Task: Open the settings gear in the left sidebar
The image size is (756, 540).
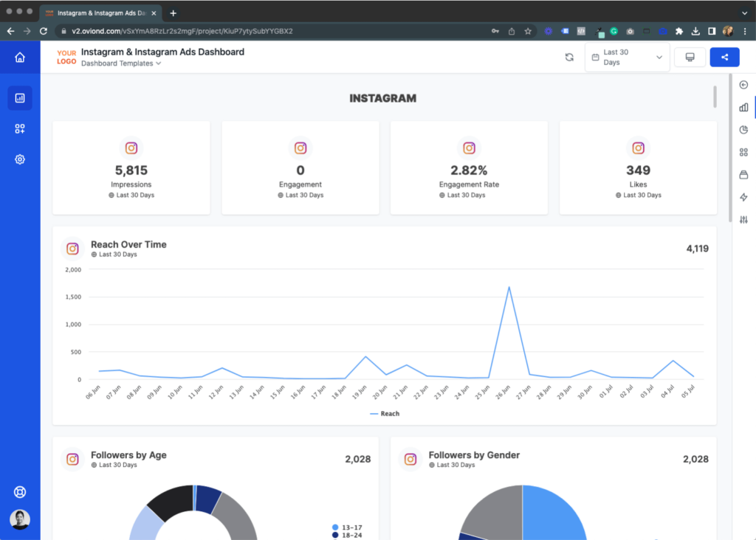Action: click(20, 159)
